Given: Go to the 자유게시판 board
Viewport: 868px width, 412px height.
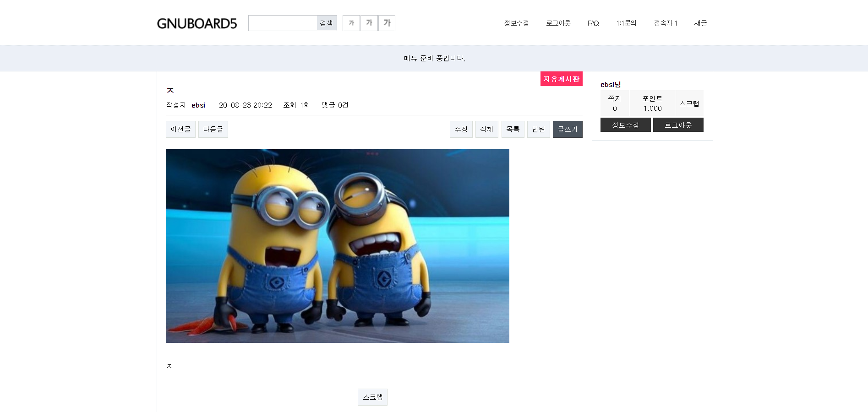Looking at the screenshot, I should [x=562, y=79].
